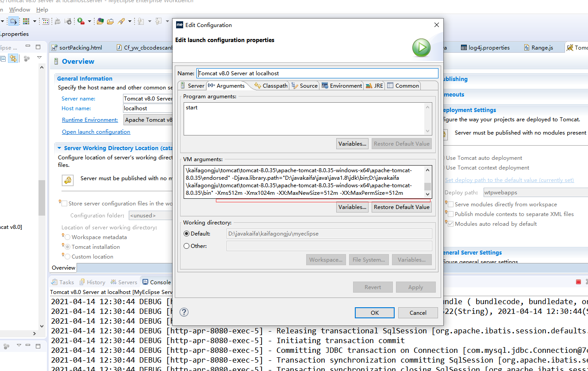Open the perspective grid dropdown arrow
Image resolution: width=588 pixels, height=371 pixels.
click(35, 21)
